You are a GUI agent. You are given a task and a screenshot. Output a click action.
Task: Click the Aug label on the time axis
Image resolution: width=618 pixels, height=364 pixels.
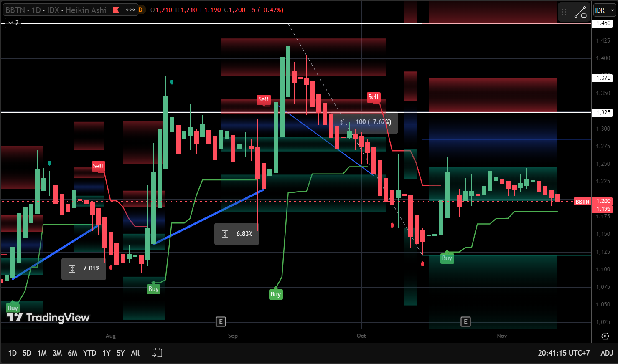(x=111, y=336)
